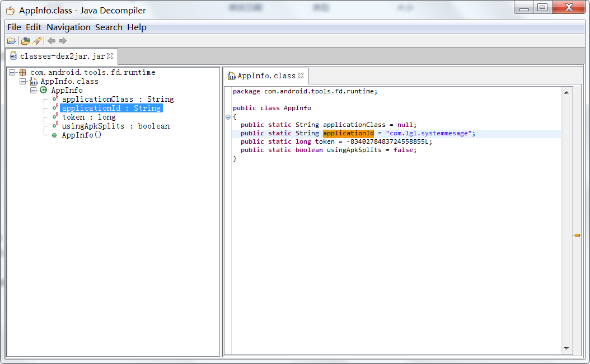Click the Search flashlight toolbar icon
590x364 pixels.
pyautogui.click(x=37, y=41)
